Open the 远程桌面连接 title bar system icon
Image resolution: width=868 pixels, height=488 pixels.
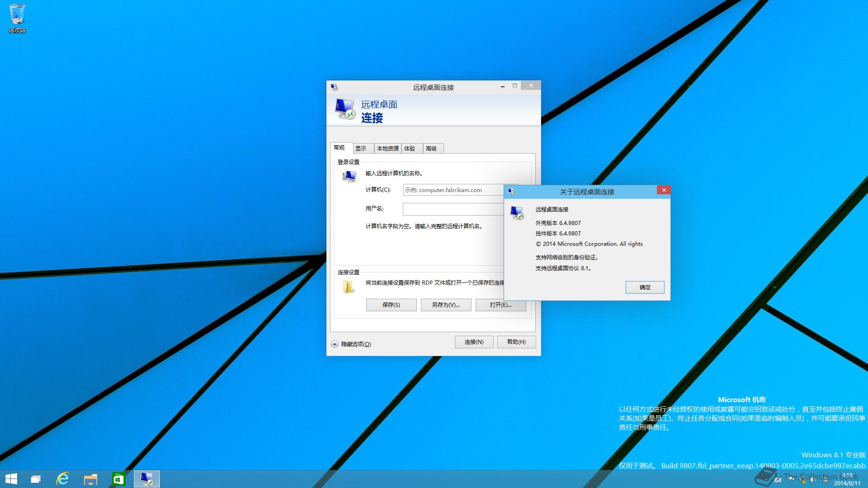334,87
